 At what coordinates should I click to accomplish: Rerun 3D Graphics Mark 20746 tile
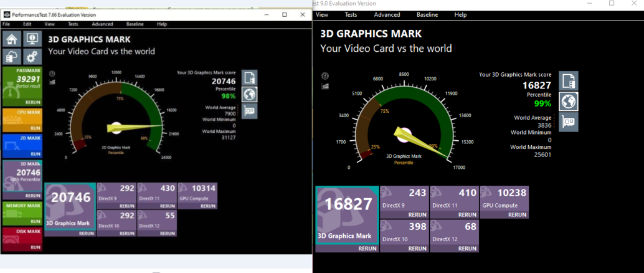[87, 233]
